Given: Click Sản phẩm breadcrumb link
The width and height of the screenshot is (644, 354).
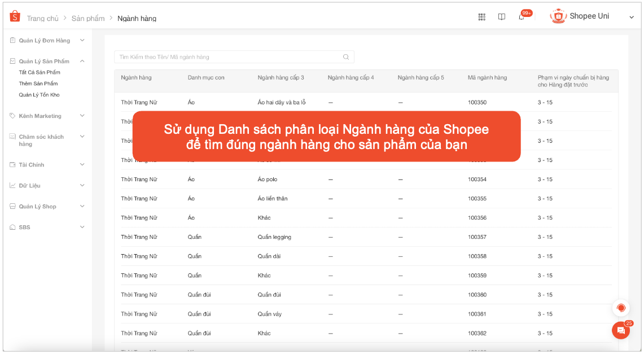Looking at the screenshot, I should pyautogui.click(x=88, y=19).
